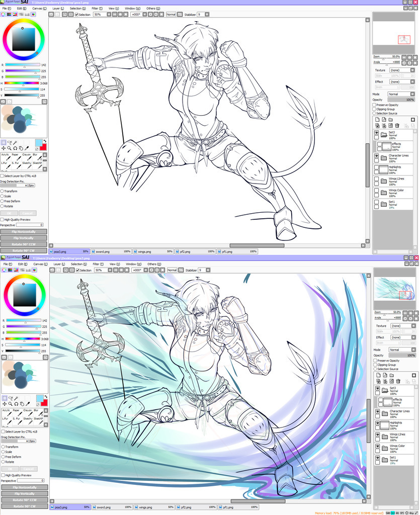Select the Free Deform option in the top window
Screen dimensions: 420x515
click(x=3, y=201)
